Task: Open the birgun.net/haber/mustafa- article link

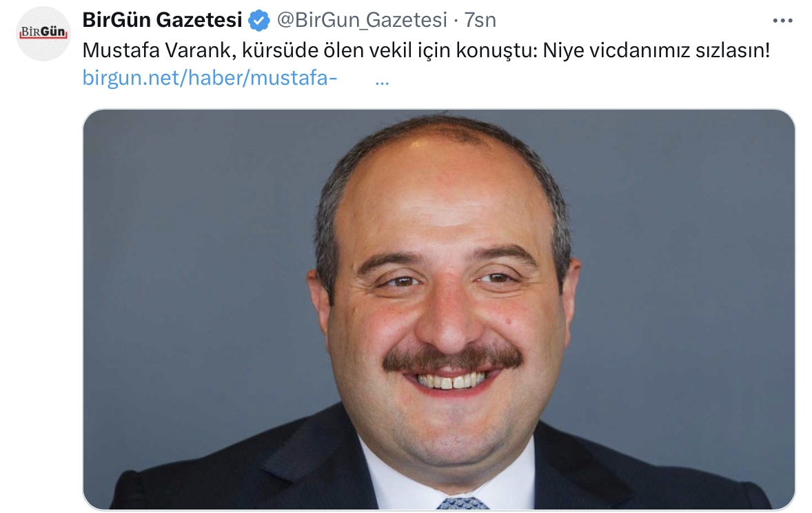Action: pyautogui.click(x=210, y=78)
